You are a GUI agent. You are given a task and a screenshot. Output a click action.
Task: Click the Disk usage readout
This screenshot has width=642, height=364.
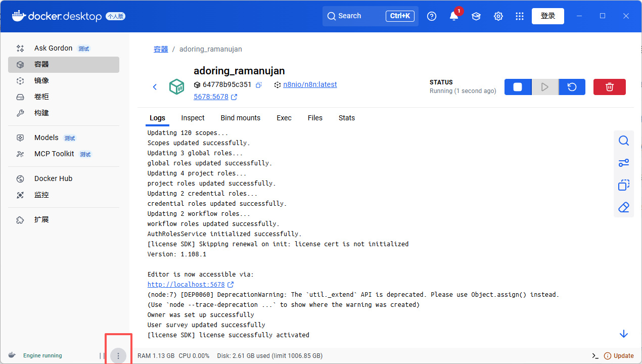coord(269,356)
